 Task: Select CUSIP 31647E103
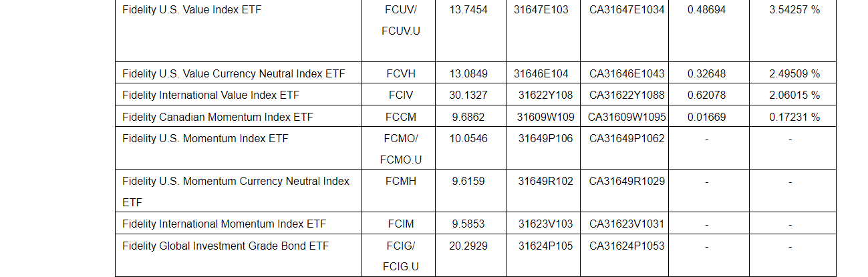(541, 10)
